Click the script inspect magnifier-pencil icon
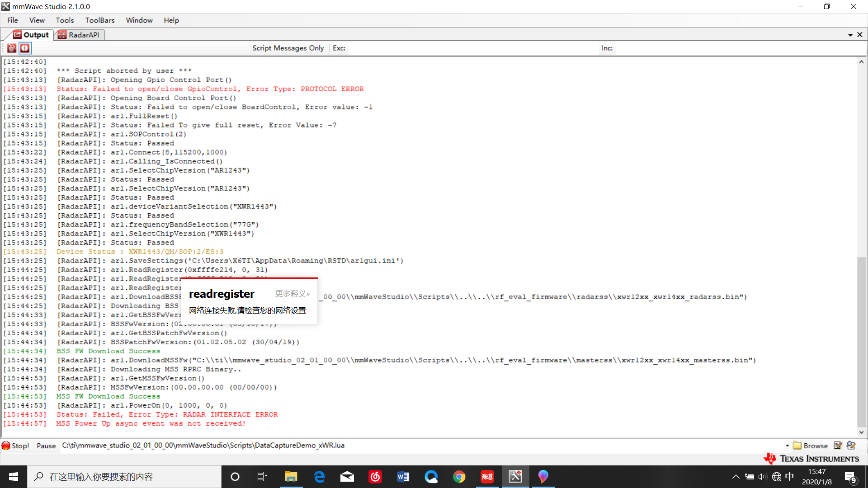The height and width of the screenshot is (488, 868). click(851, 446)
